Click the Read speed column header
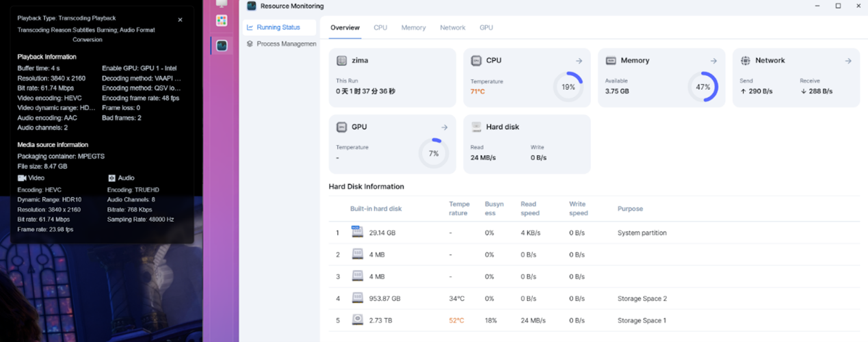 [x=528, y=209]
